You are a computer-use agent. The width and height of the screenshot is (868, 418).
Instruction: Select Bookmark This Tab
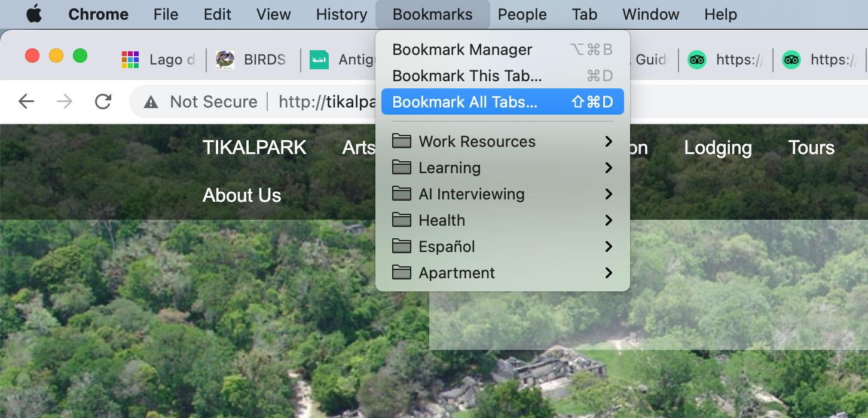point(502,76)
